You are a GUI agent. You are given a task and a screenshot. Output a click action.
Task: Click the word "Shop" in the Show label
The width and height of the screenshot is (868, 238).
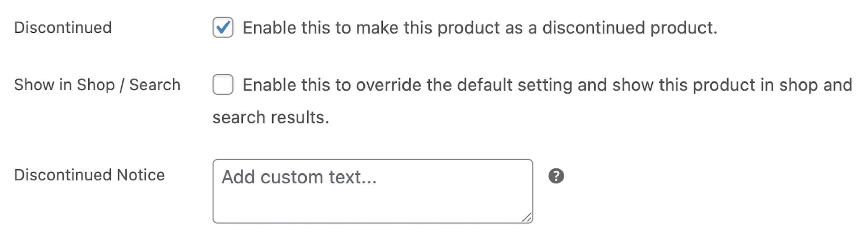click(96, 85)
